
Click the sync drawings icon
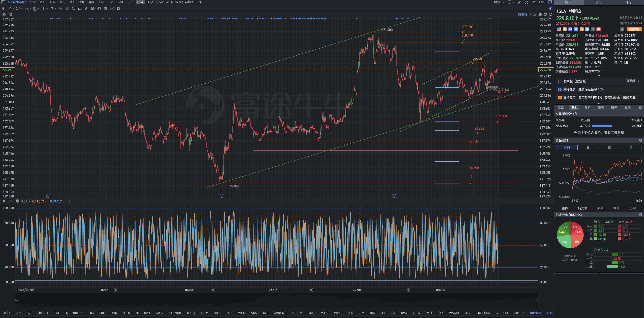pos(112,8)
